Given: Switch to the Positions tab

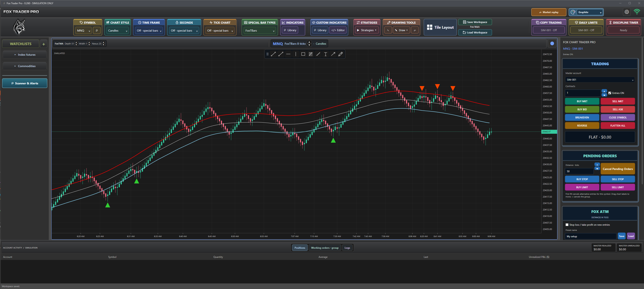Looking at the screenshot, I should pyautogui.click(x=299, y=248).
